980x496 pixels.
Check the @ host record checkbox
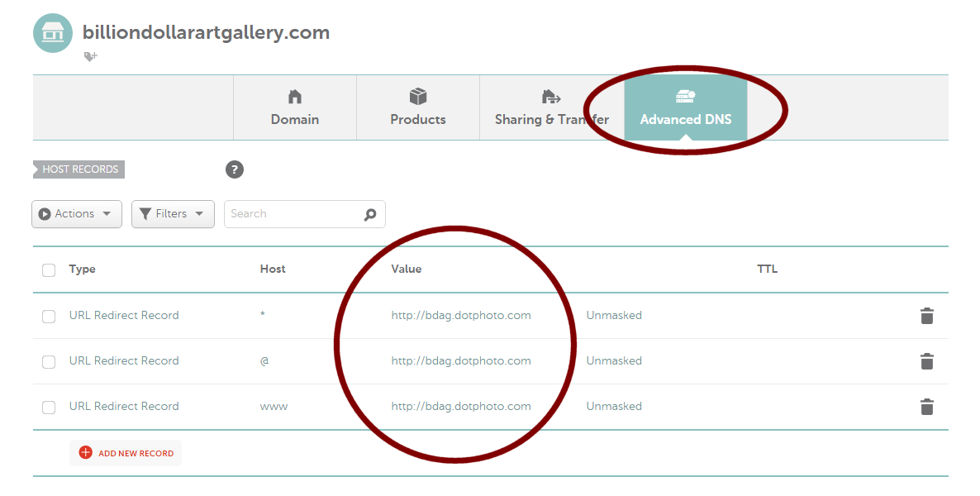(49, 362)
